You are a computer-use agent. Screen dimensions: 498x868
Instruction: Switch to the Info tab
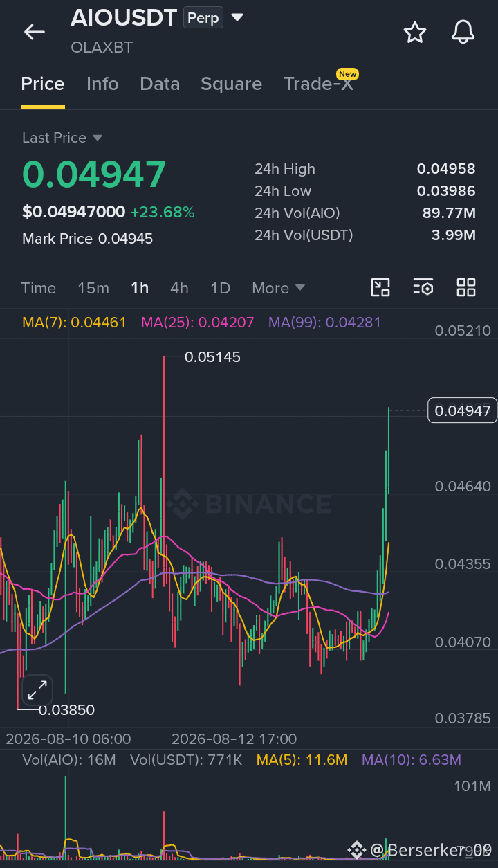[x=102, y=84]
